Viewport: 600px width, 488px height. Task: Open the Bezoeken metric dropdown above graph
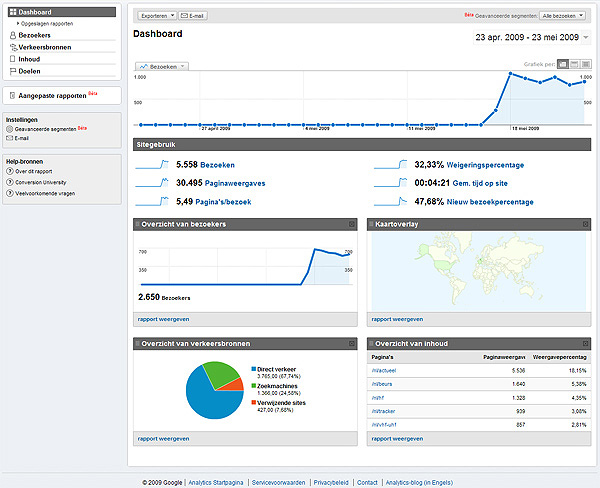click(x=162, y=67)
